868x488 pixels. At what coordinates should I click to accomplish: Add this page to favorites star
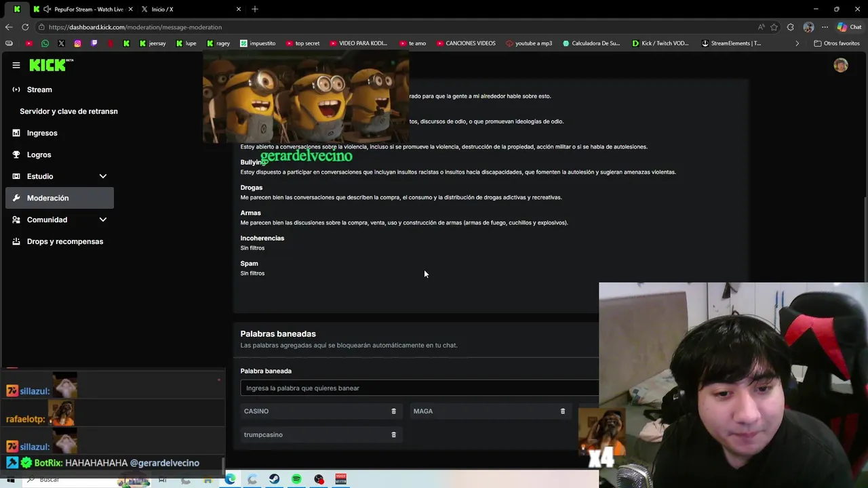click(x=774, y=27)
